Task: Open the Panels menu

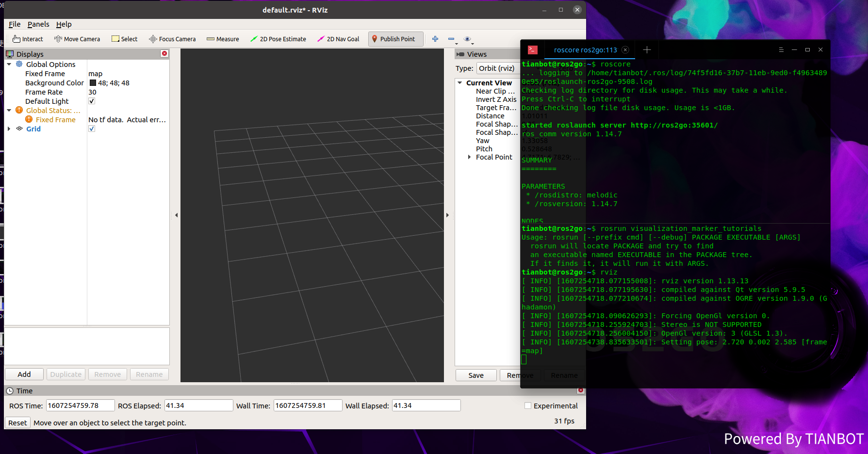Action: 38,24
